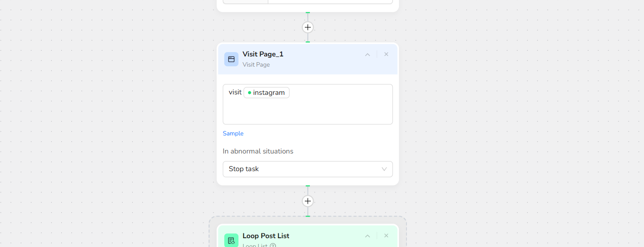
Task: Select the instagram variable tag
Action: pos(267,93)
